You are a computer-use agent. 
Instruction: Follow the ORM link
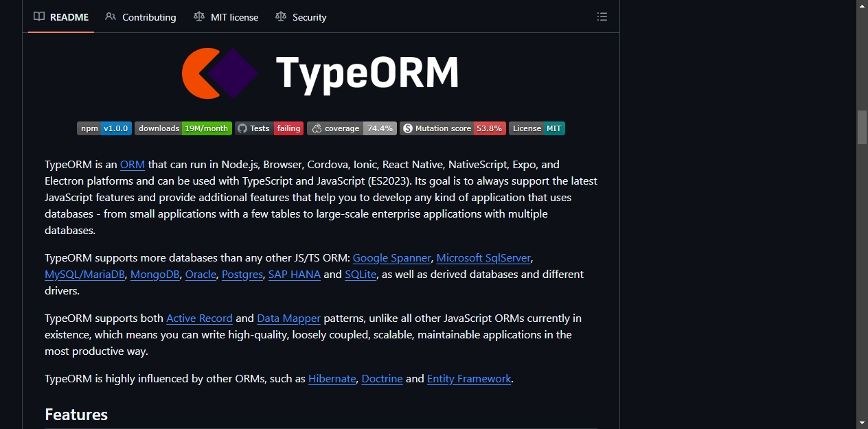coord(133,165)
